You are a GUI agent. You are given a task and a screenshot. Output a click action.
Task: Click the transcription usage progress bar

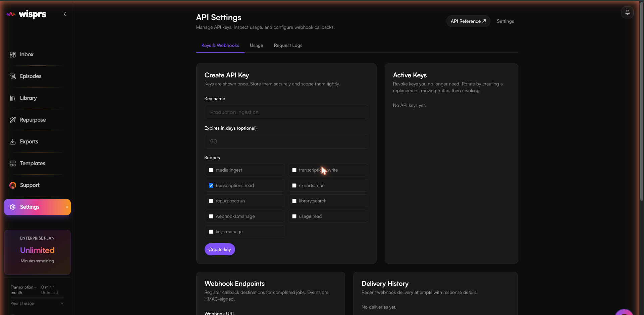tap(37, 298)
